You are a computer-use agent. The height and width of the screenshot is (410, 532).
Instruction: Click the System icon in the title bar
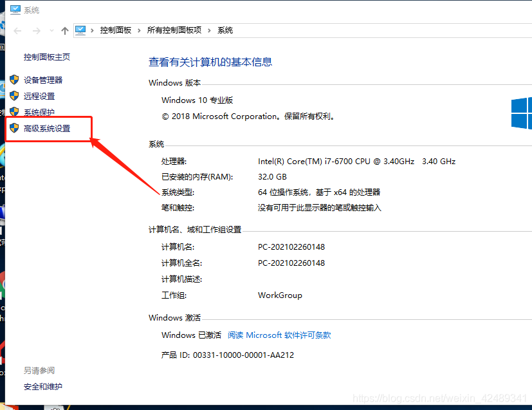tap(14, 9)
